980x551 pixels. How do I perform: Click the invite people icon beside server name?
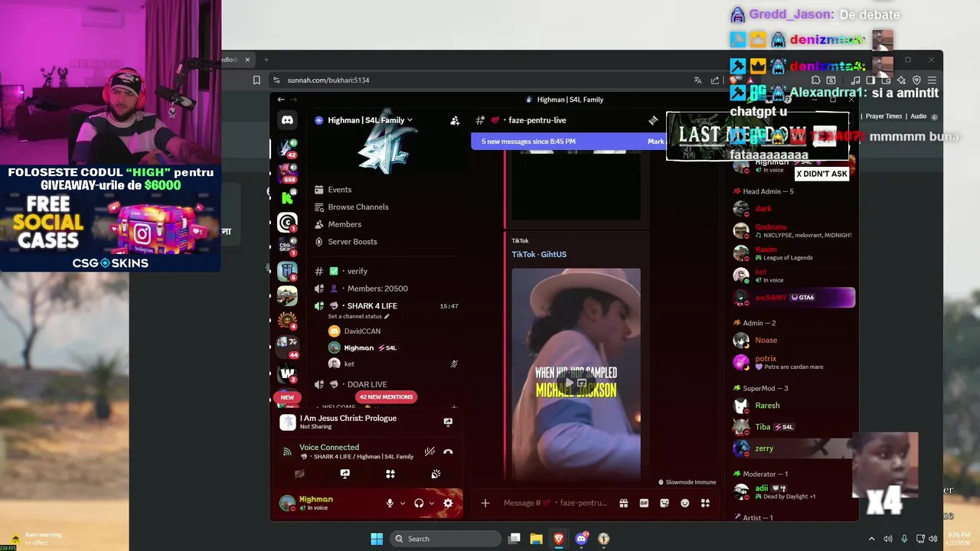[x=455, y=120]
